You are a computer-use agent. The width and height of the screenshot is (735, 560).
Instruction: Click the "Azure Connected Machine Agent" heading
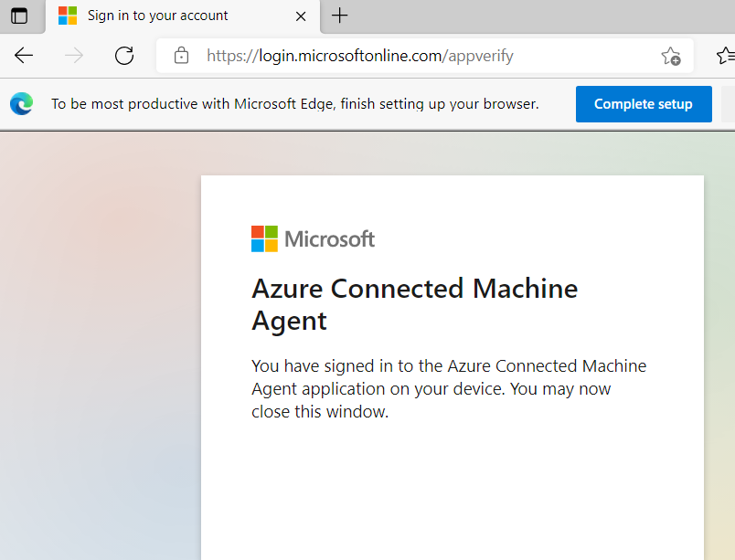click(x=414, y=304)
